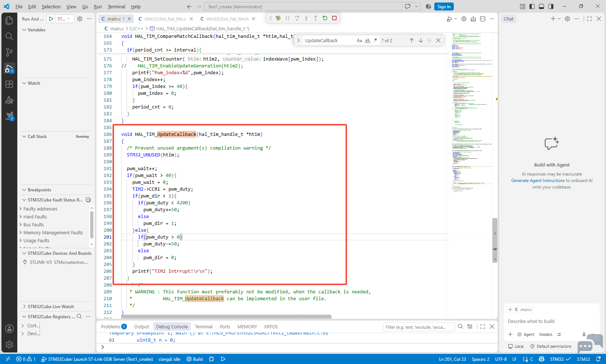Switch to the Output panel tab
606x364 pixels.
[141, 327]
